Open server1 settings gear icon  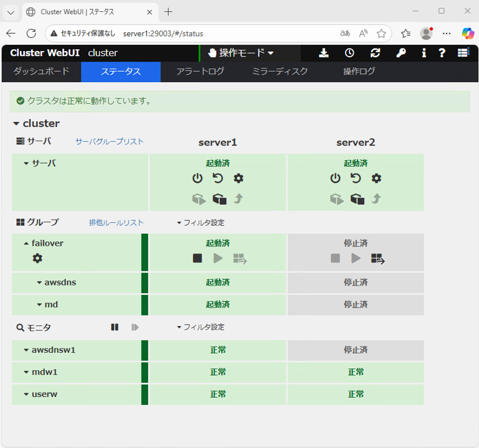click(x=239, y=179)
